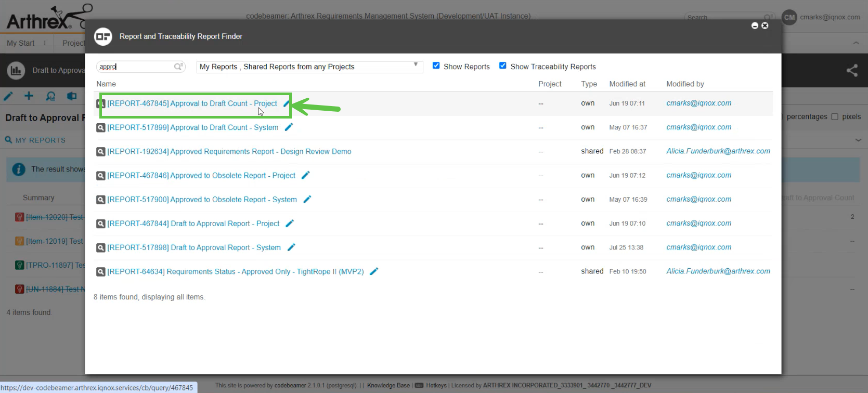868x393 pixels.
Task: Edit the Draft to Approval Report - System pencil
Action: click(291, 247)
